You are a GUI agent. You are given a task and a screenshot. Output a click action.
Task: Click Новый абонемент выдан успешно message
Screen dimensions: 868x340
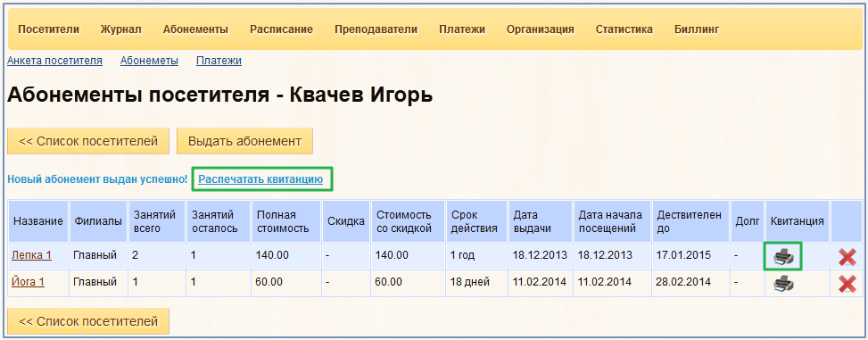tap(97, 178)
